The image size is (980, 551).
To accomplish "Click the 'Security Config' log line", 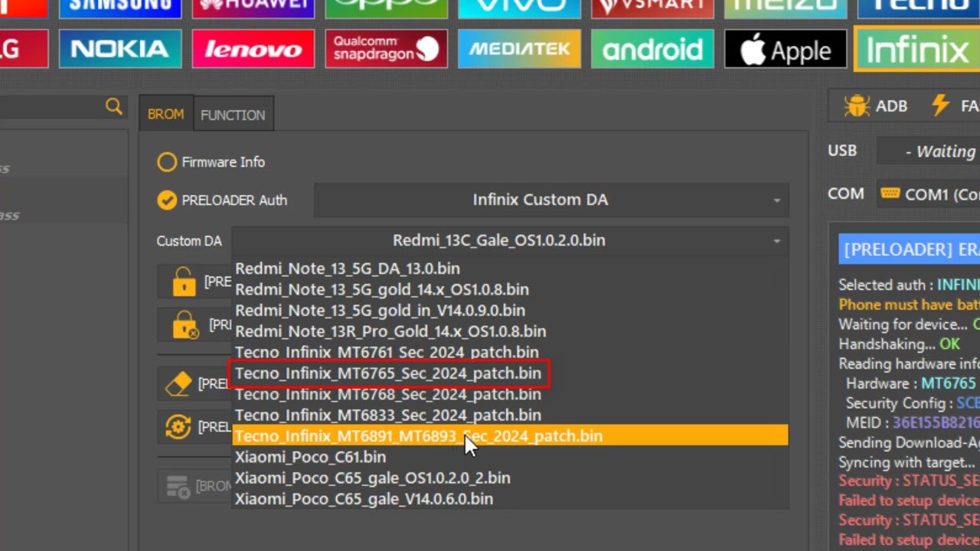I will click(913, 403).
